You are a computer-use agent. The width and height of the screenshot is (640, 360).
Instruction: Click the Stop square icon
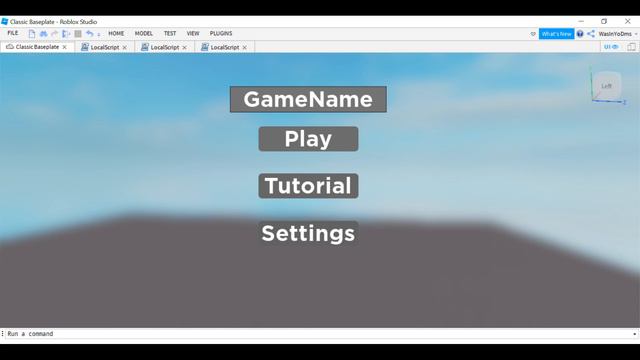(x=78, y=34)
